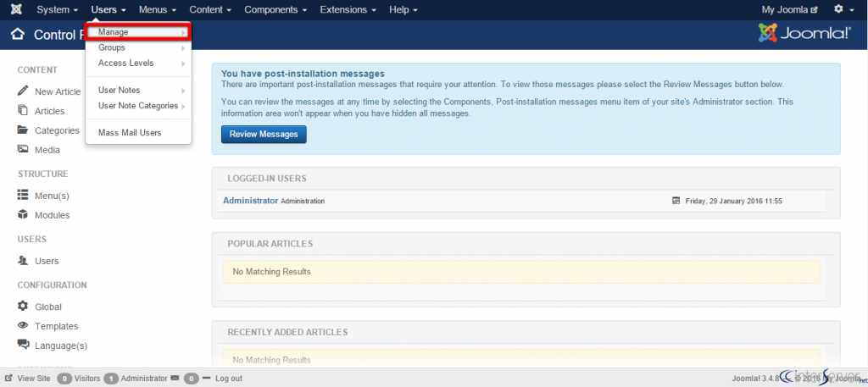
Task: Click the login date Friday, 29 January 2016
Action: click(x=733, y=202)
